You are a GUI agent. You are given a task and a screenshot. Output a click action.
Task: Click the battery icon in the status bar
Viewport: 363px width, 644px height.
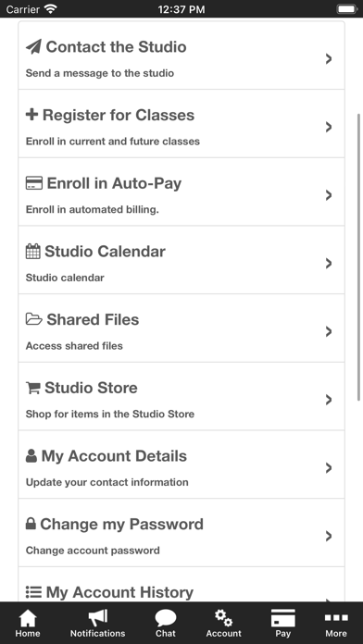click(346, 9)
